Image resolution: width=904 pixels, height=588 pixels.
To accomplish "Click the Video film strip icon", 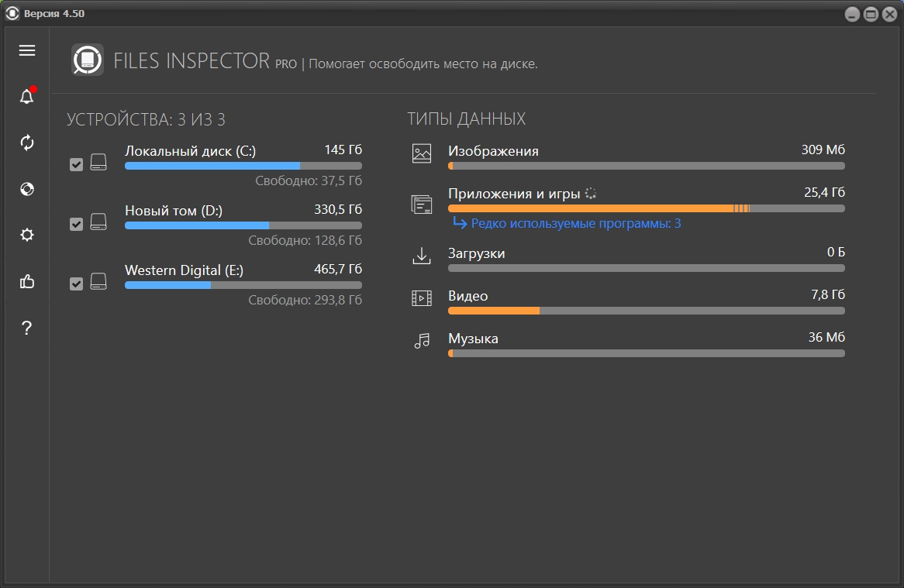I will [422, 298].
